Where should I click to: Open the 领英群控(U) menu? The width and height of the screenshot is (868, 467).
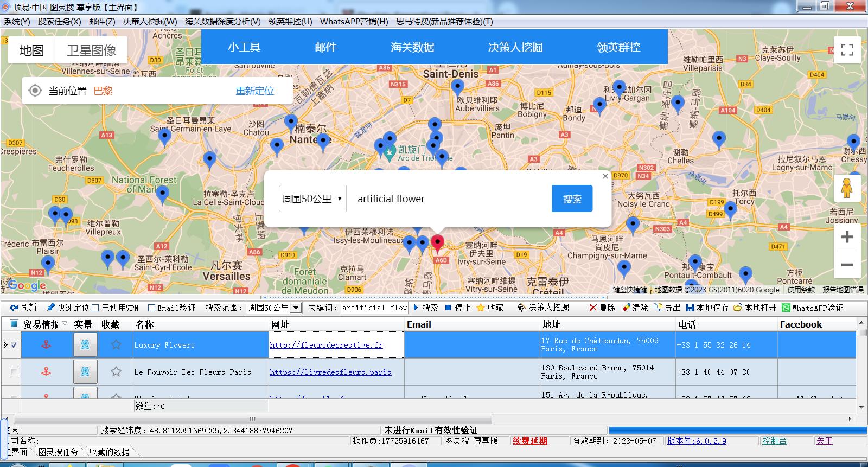click(x=290, y=21)
